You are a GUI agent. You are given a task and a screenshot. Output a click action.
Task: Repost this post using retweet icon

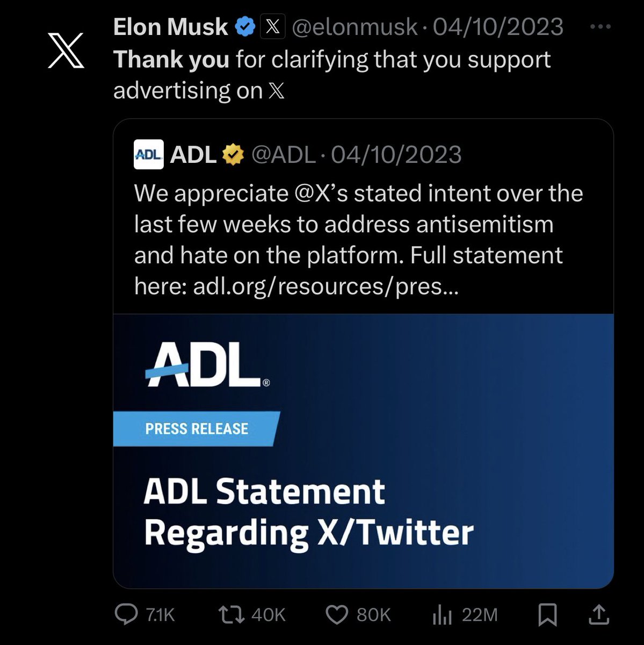pyautogui.click(x=231, y=614)
